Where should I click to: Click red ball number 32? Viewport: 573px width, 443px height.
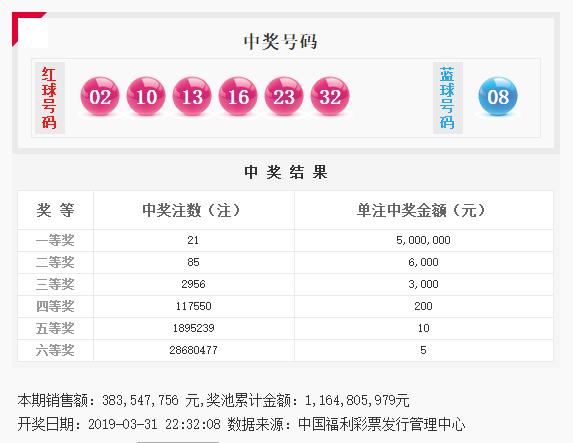[330, 96]
